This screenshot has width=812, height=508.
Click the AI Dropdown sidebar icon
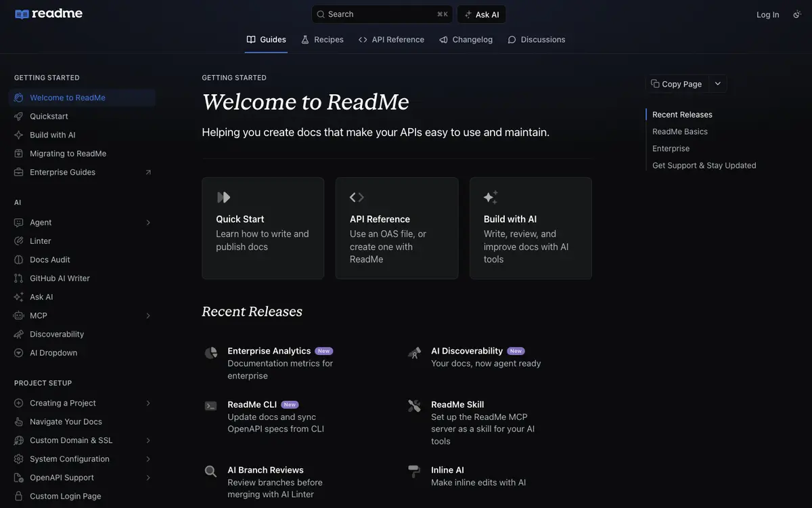(x=18, y=353)
